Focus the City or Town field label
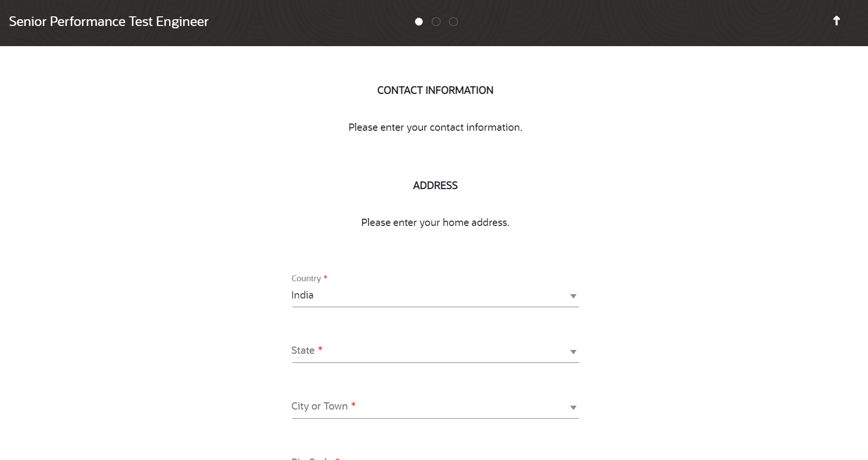868x460 pixels. click(319, 406)
